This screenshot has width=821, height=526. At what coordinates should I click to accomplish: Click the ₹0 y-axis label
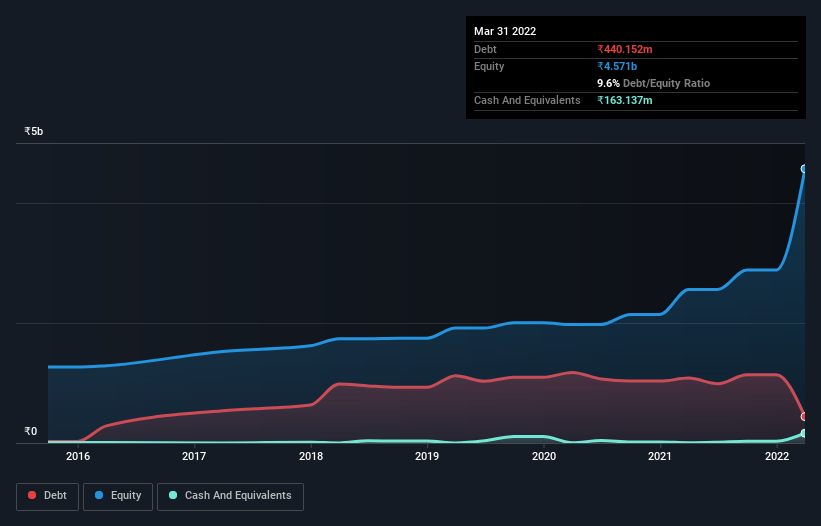[x=30, y=431]
